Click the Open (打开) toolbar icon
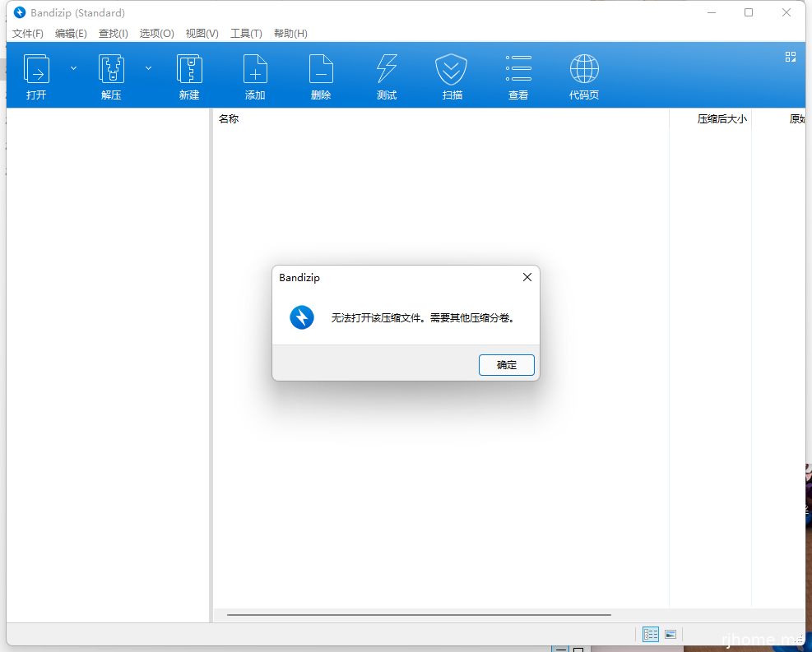 point(36,70)
